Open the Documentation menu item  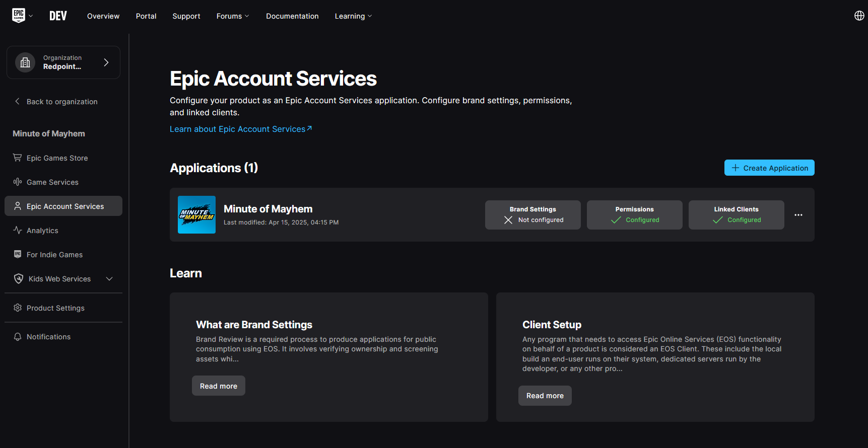[x=292, y=16]
